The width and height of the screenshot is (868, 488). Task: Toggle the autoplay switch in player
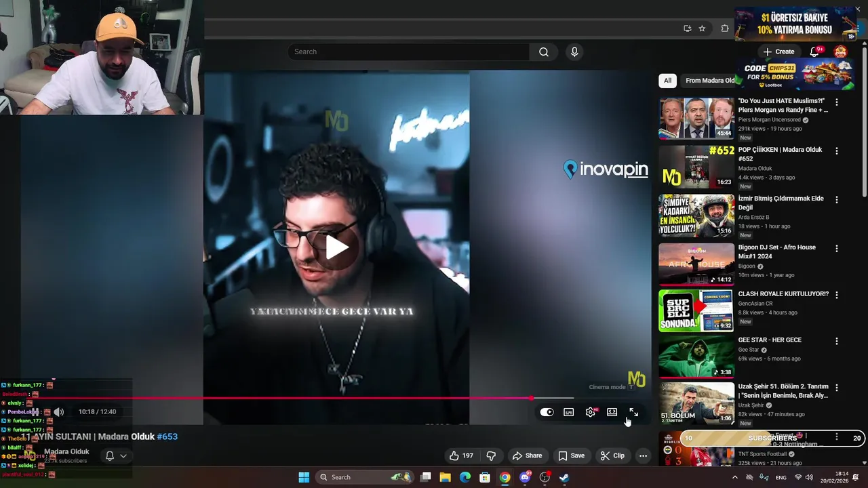pyautogui.click(x=547, y=412)
